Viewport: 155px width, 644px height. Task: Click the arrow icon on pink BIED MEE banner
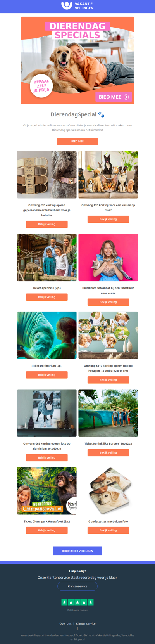pos(126,97)
